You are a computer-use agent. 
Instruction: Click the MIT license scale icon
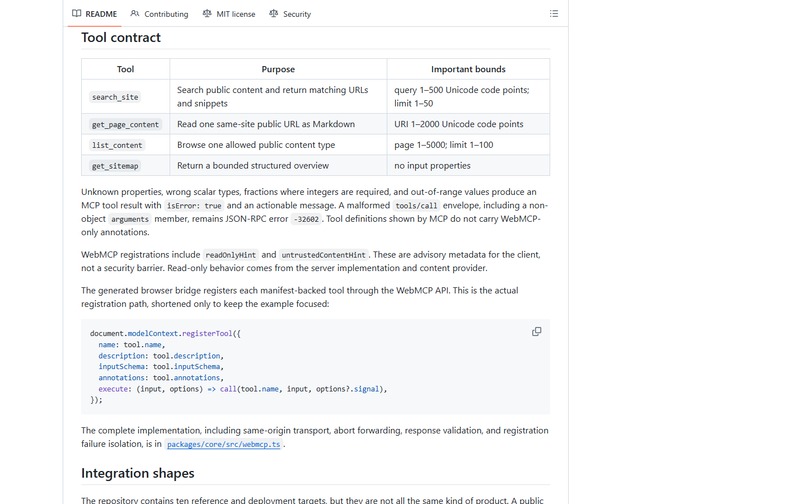point(207,13)
